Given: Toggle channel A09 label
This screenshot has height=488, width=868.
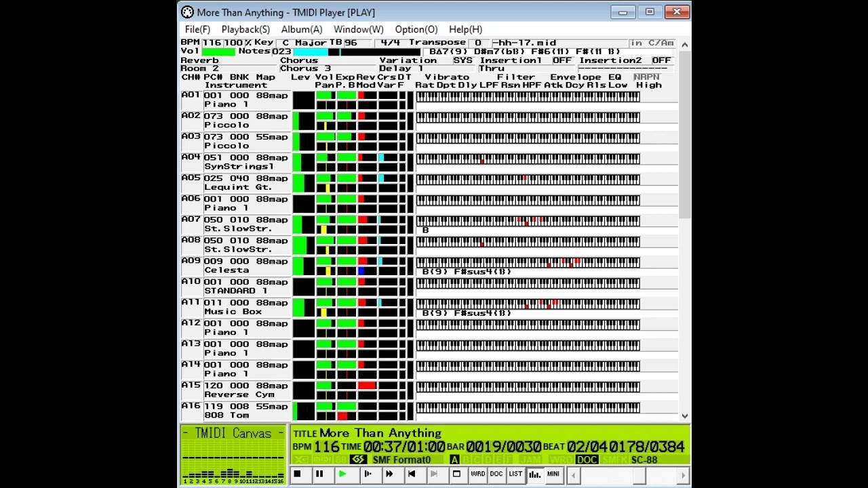Looking at the screenshot, I should point(191,261).
